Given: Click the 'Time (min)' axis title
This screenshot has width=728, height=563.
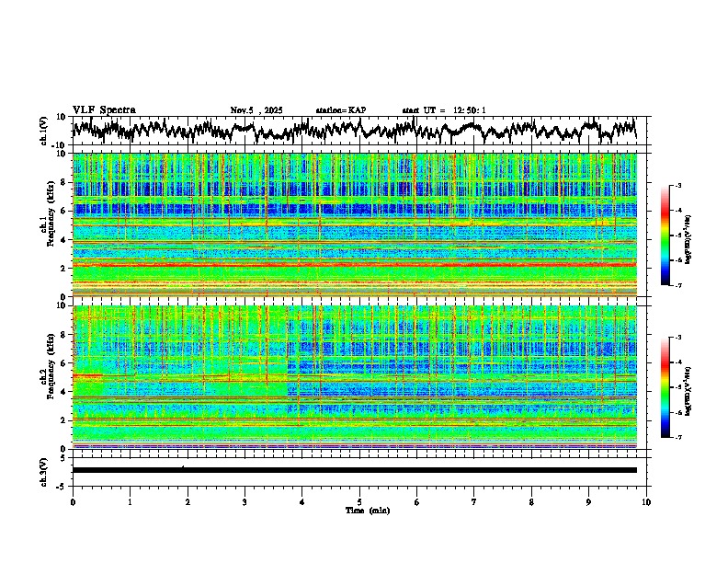Looking at the screenshot, I should (368, 511).
